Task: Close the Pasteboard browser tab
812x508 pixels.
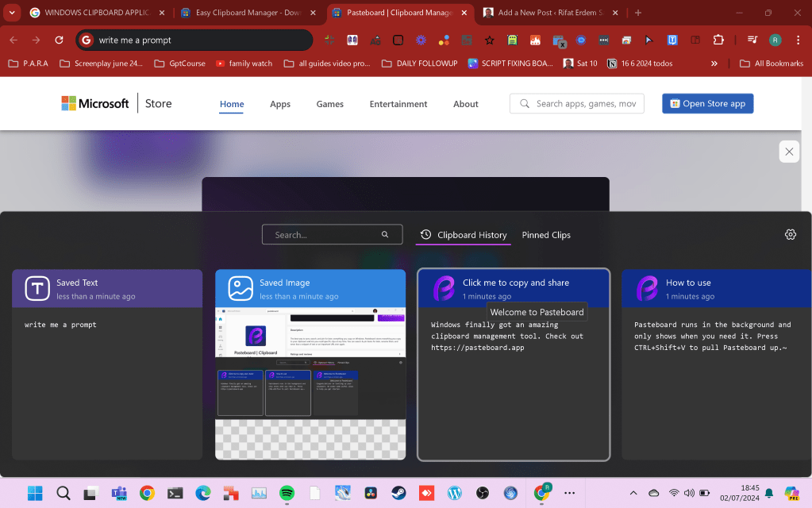Action: 464,13
